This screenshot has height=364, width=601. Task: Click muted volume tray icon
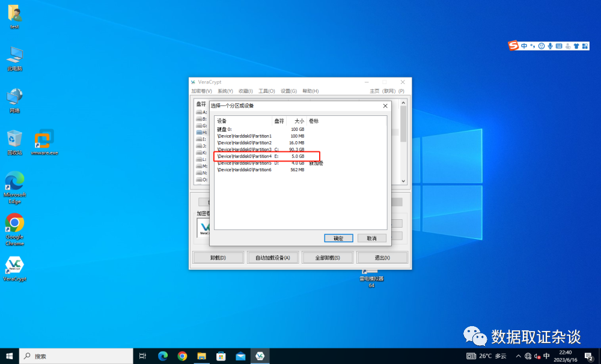(x=537, y=356)
